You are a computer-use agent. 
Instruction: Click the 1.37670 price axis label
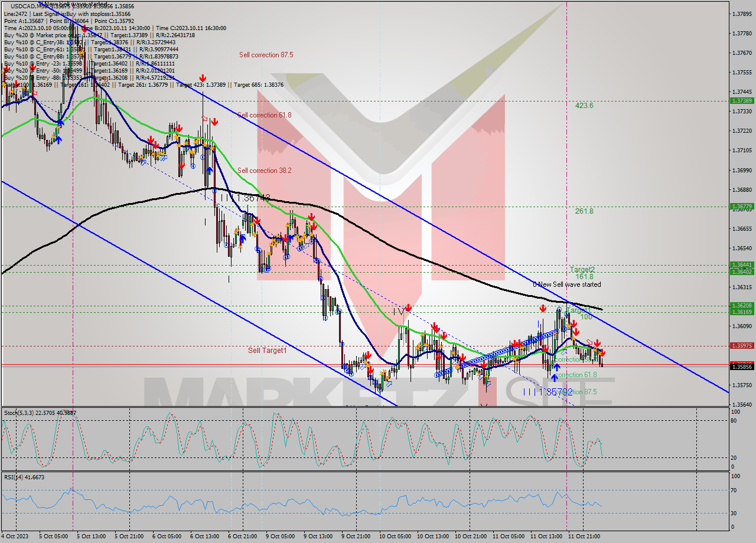coord(742,53)
